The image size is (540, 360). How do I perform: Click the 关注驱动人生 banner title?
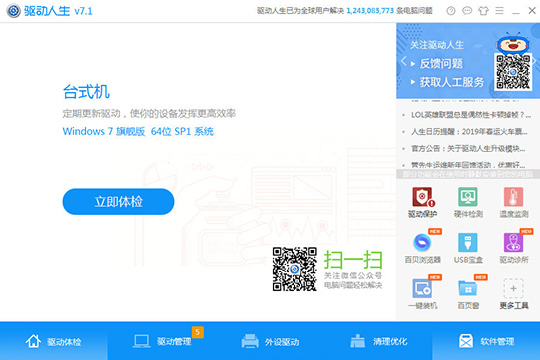[x=437, y=45]
